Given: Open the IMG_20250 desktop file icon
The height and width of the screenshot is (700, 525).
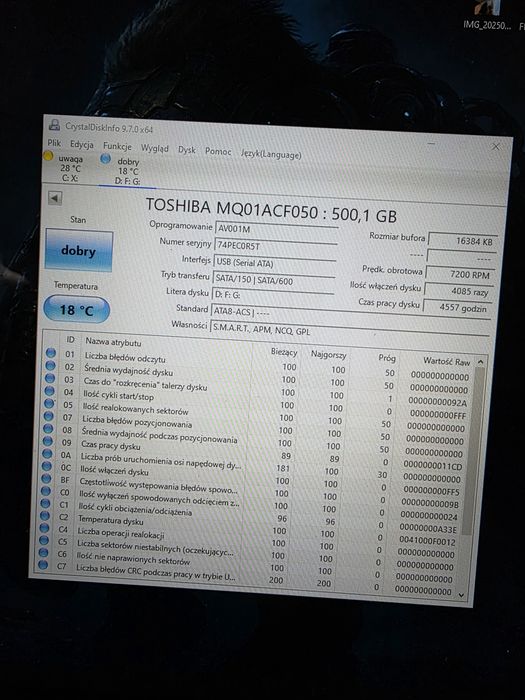Looking at the screenshot, I should click(x=487, y=16).
